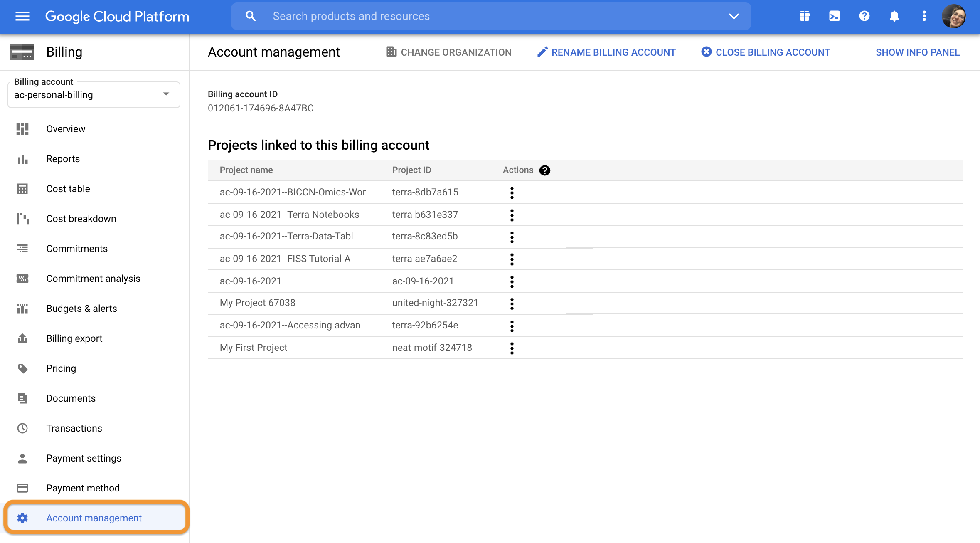The width and height of the screenshot is (980, 543).
Task: Open the user profile avatar
Action: 954,16
